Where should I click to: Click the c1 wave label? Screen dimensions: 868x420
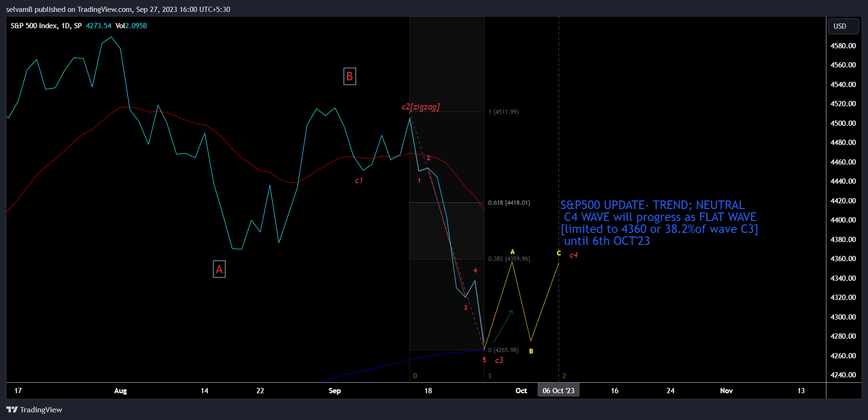tap(359, 180)
